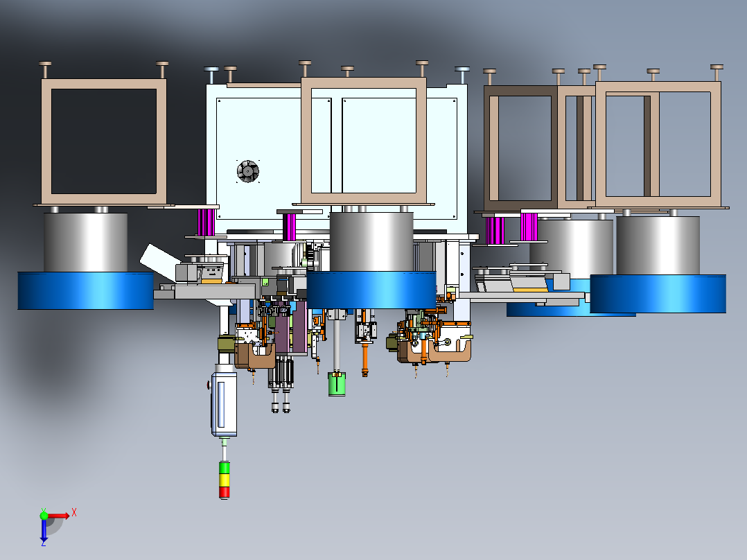Select the leftmost gray cylinder drum
The height and width of the screenshot is (560, 747).
coord(86,243)
